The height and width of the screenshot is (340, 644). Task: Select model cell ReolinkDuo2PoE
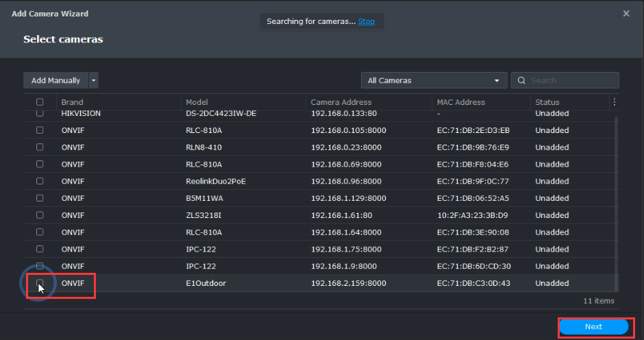pos(216,181)
